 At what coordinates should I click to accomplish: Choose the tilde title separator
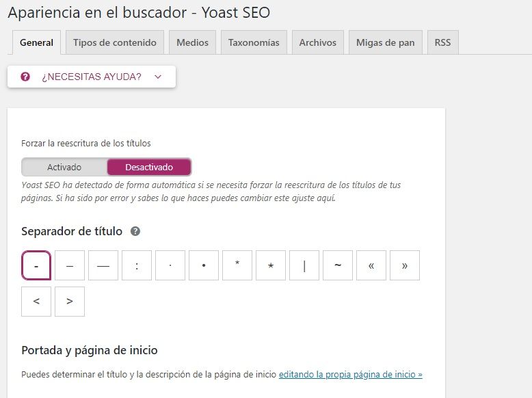[x=338, y=265]
